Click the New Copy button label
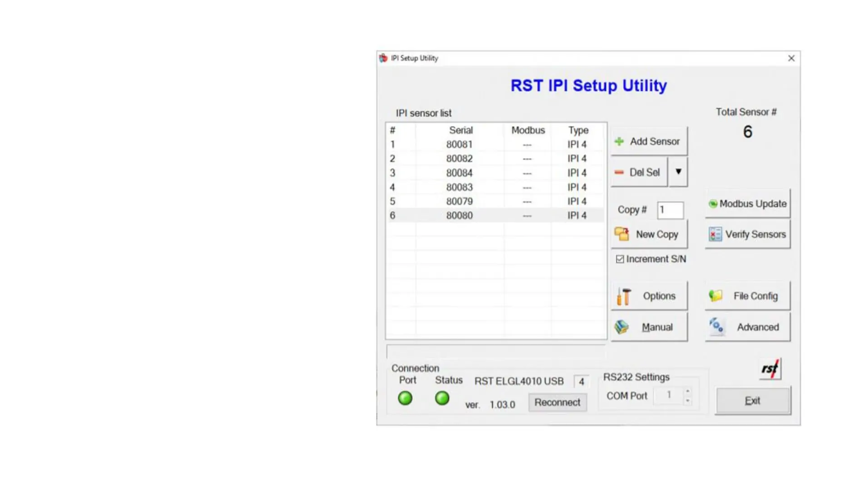 point(657,235)
